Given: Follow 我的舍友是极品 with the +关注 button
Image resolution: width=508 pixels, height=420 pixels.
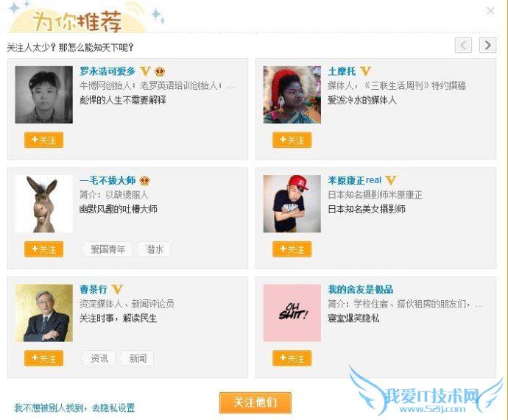Looking at the screenshot, I should (x=292, y=358).
